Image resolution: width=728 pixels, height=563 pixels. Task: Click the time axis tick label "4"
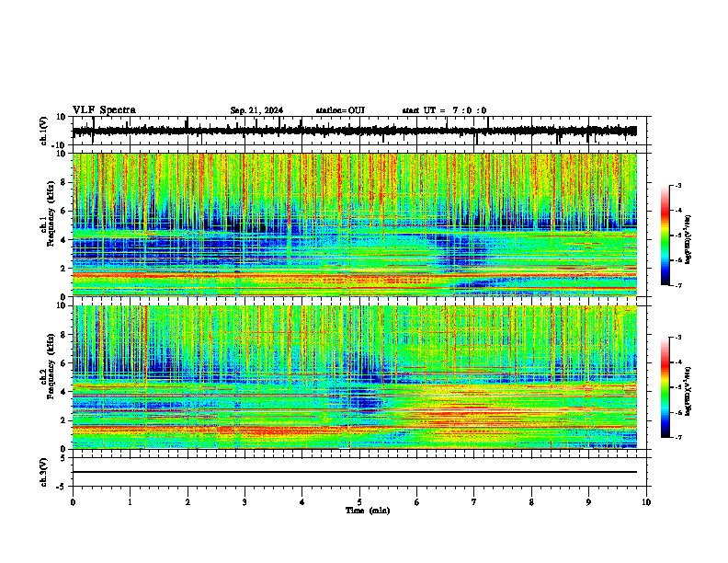pyautogui.click(x=302, y=501)
